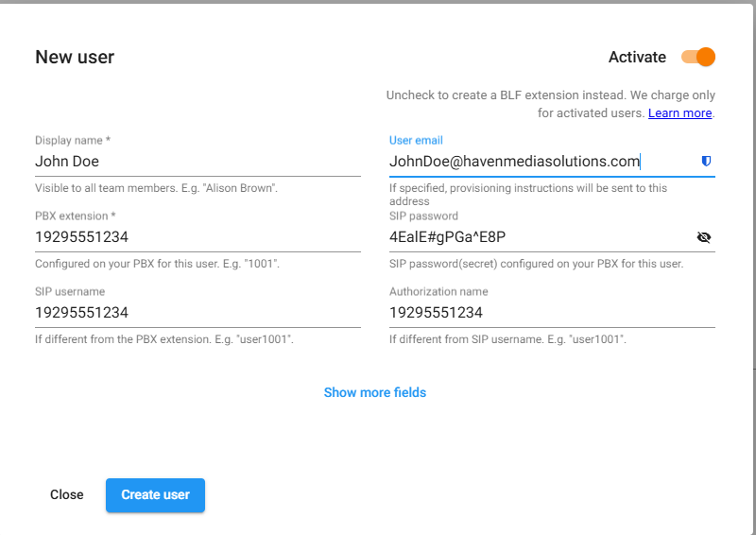Click the SIP password text field

click(x=539, y=237)
